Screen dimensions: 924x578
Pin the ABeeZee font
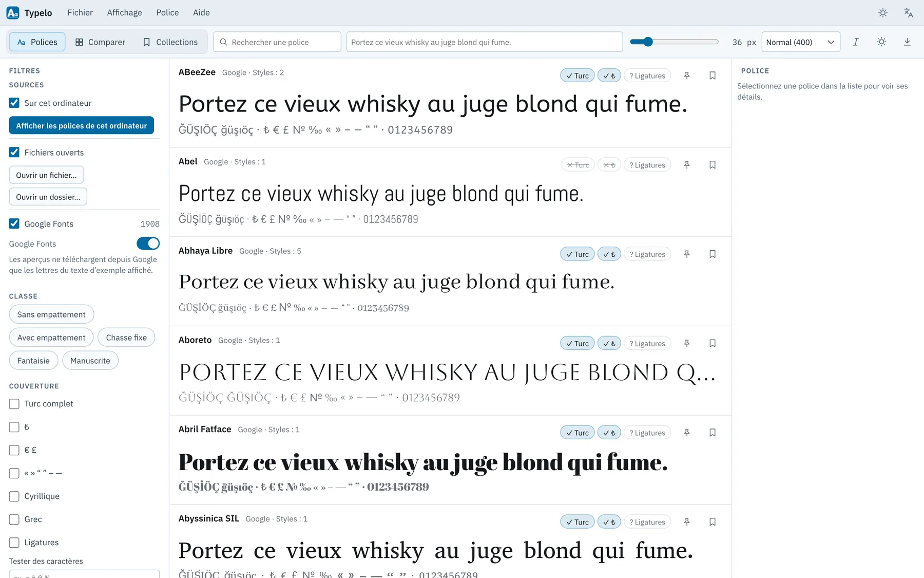(x=687, y=76)
